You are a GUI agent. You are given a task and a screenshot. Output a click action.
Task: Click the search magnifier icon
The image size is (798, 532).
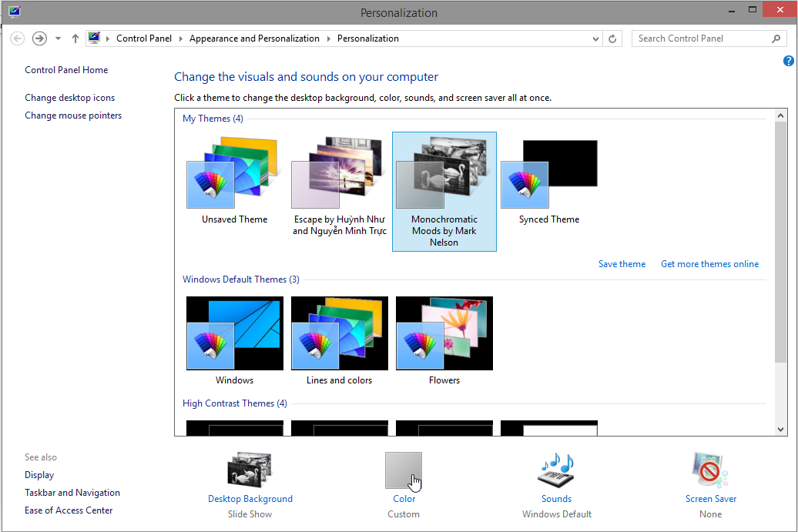(776, 38)
